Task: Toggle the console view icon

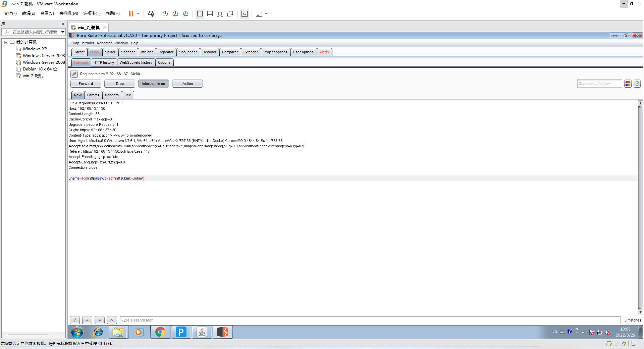Action: coord(245,14)
